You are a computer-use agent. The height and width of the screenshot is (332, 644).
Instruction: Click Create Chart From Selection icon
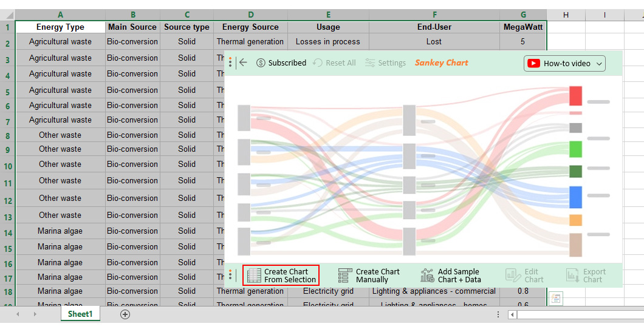254,276
